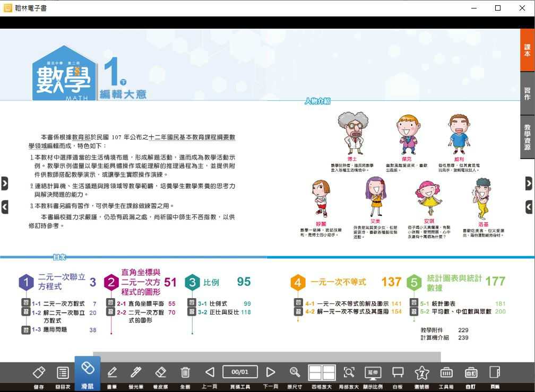Open chapter 2 直角坐標與二元一次方程式的圖形
Screen dimensions: 535x392
[142, 282]
